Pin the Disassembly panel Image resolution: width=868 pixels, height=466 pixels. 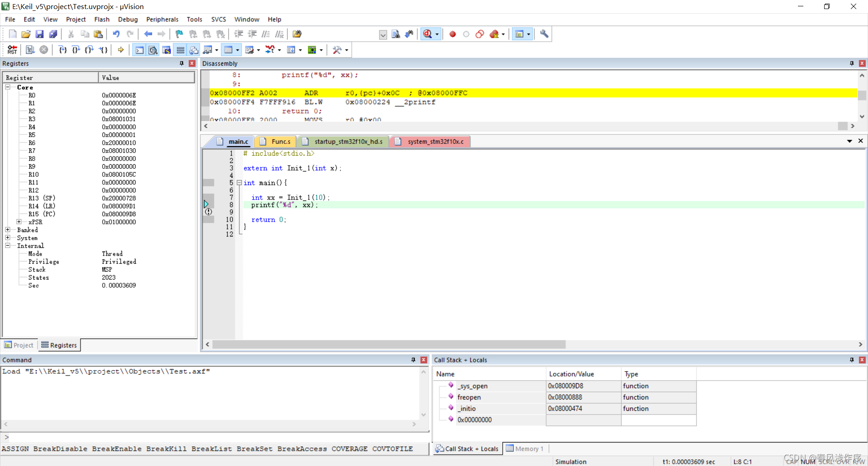tap(852, 63)
